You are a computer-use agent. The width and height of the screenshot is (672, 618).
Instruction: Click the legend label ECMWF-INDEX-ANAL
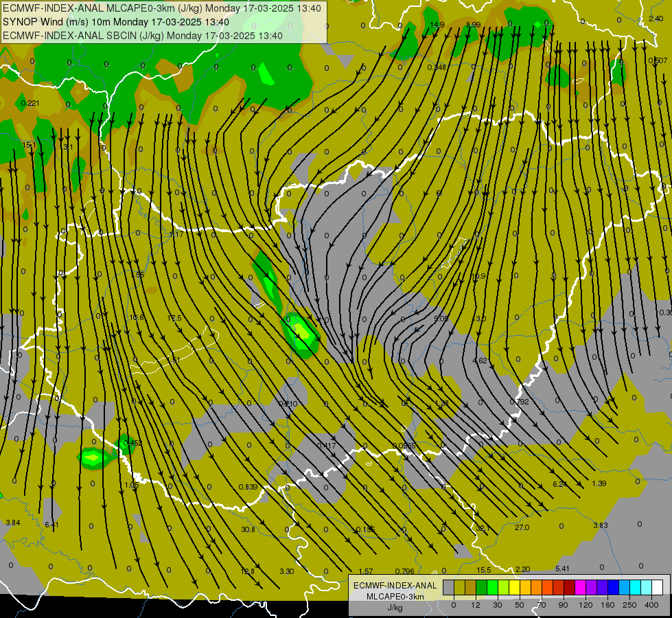tap(395, 586)
